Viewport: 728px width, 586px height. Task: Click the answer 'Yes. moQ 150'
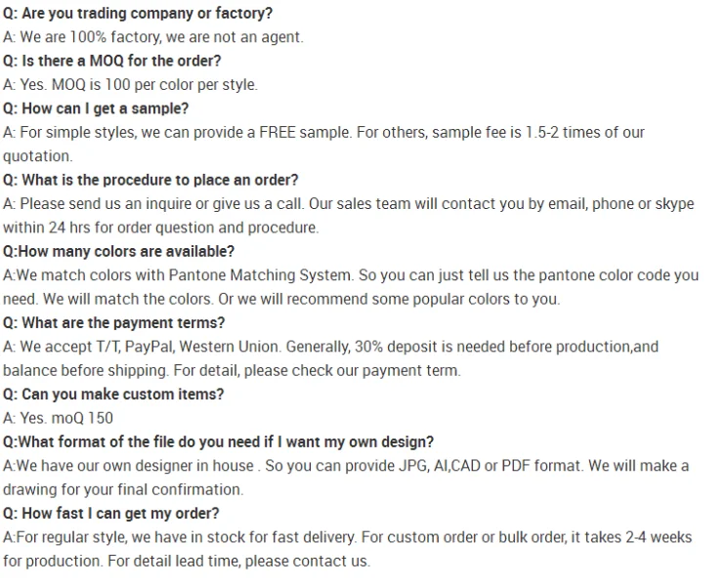click(x=59, y=418)
